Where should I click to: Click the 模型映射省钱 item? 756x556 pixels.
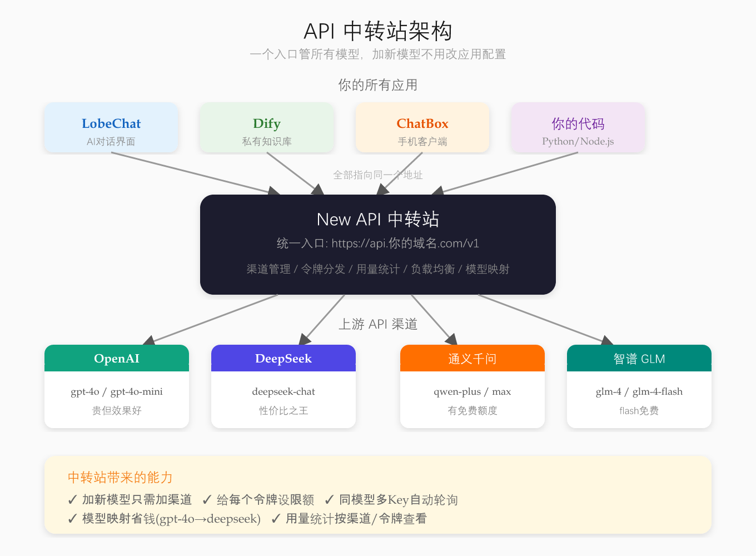pos(164,519)
